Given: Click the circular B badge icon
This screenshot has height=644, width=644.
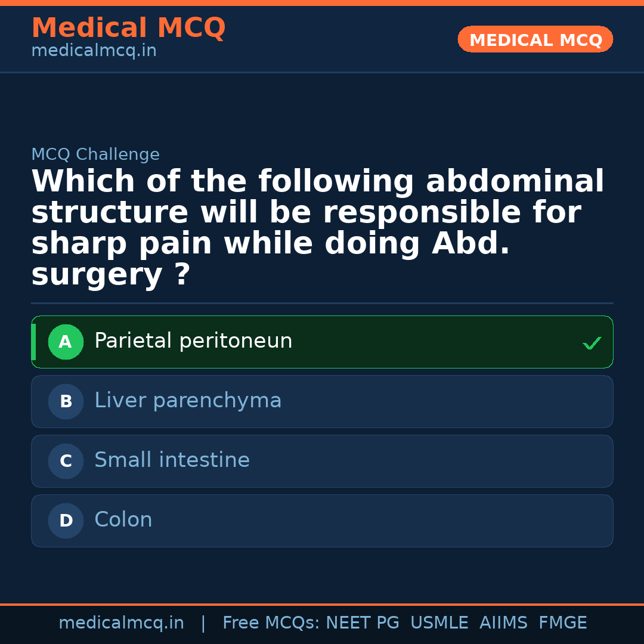Looking at the screenshot, I should coord(66,401).
